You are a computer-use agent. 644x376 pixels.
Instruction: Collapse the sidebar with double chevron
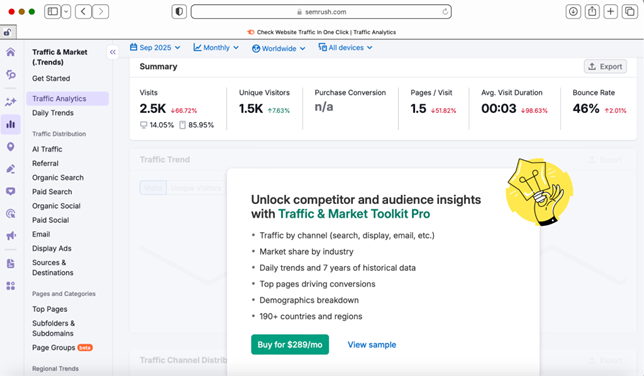113,52
